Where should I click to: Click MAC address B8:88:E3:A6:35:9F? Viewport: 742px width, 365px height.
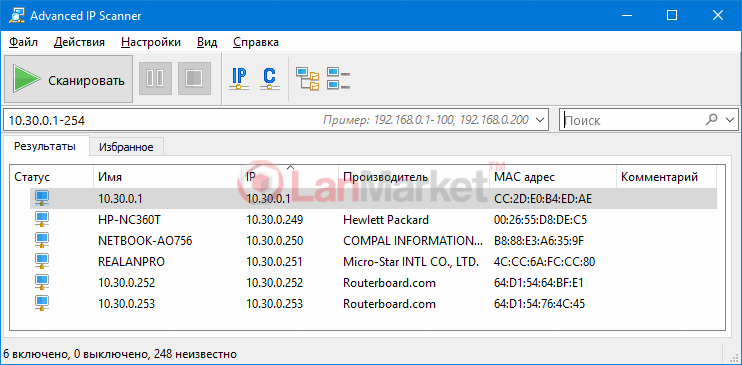[539, 240]
